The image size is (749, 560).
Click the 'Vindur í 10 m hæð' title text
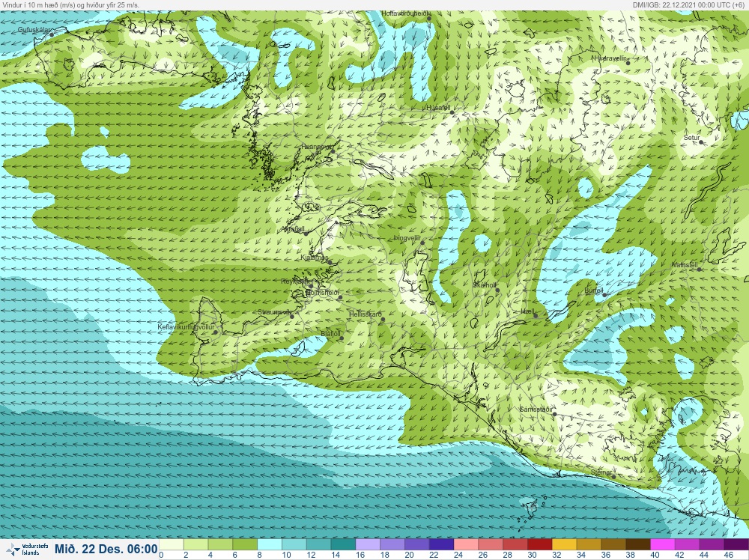click(70, 4)
